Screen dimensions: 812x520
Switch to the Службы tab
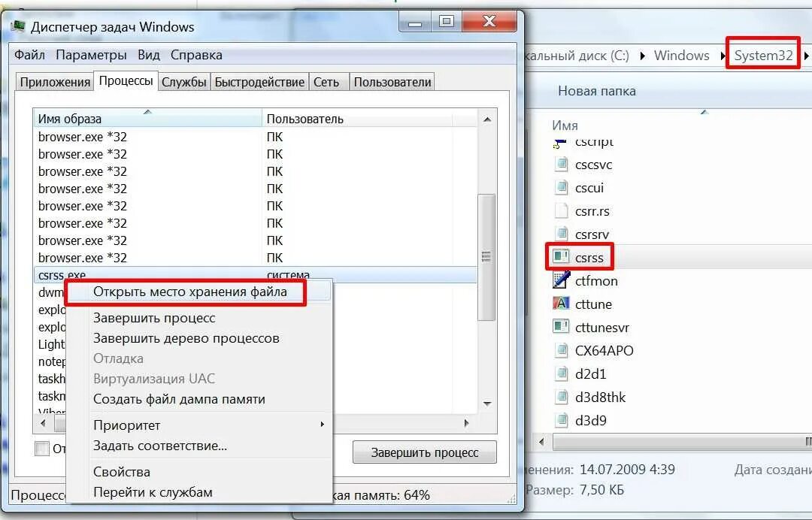coord(184,82)
